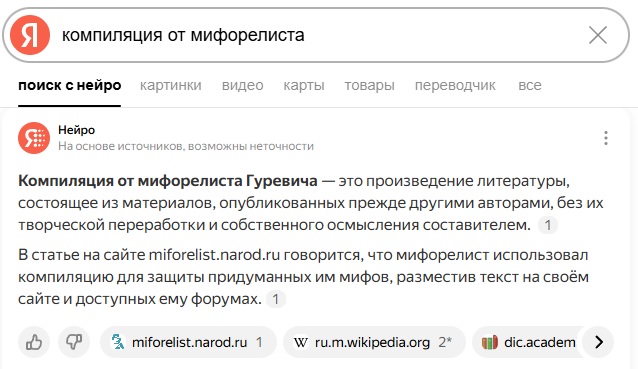Dislike the answer with thumbs down icon
This screenshot has width=638, height=369.
[74, 342]
